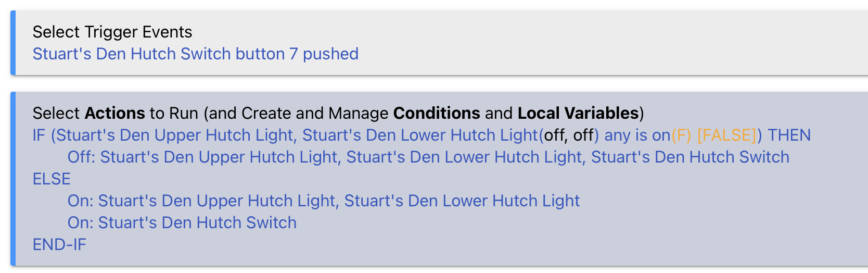868x273 pixels.
Task: Click the orange (F) indicator
Action: tap(681, 135)
